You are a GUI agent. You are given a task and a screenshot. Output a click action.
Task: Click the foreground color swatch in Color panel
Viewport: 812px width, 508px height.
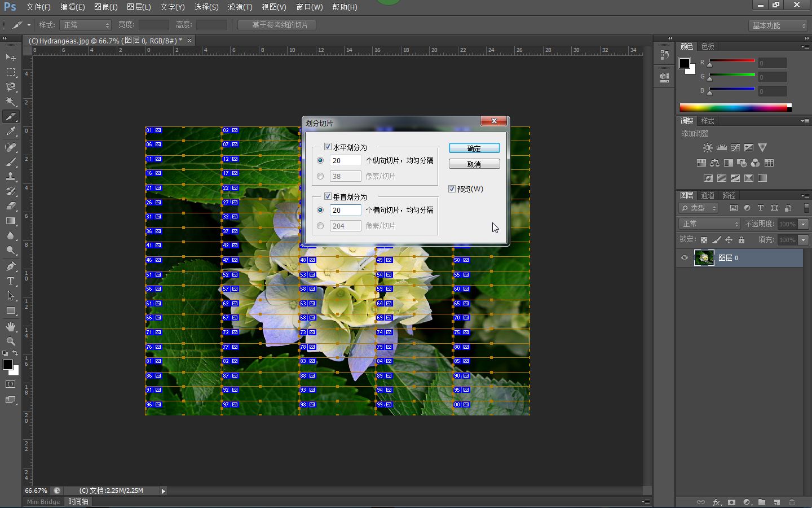point(685,63)
